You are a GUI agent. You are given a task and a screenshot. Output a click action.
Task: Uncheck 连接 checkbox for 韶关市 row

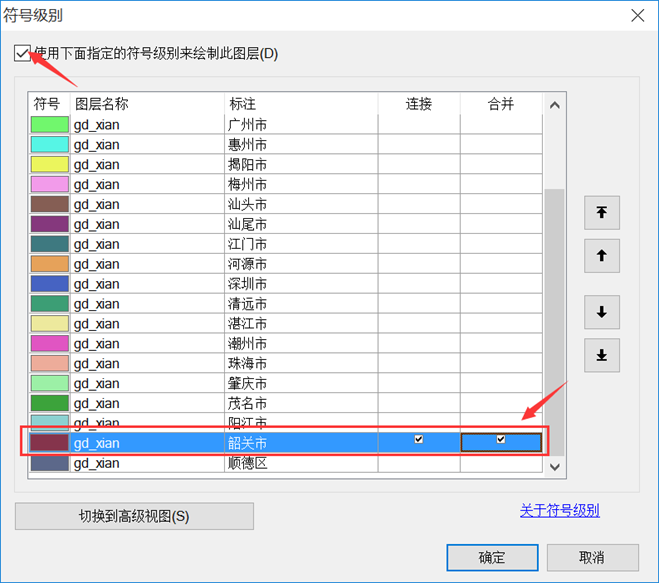click(x=419, y=439)
